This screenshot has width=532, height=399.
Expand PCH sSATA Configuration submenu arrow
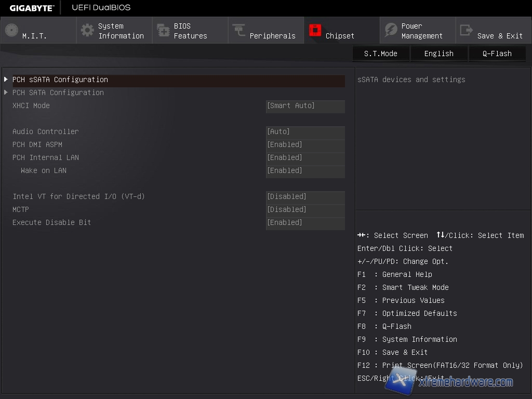[x=6, y=79]
